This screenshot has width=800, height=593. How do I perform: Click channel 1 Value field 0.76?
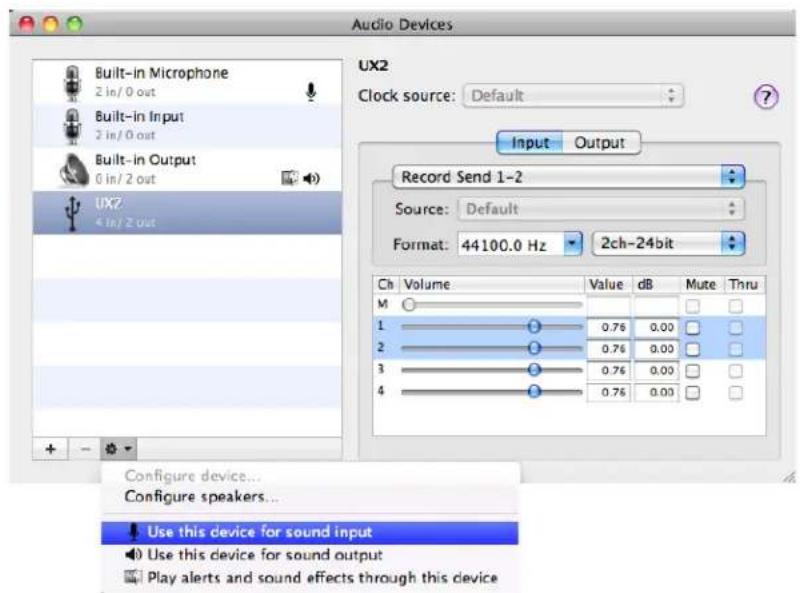609,327
